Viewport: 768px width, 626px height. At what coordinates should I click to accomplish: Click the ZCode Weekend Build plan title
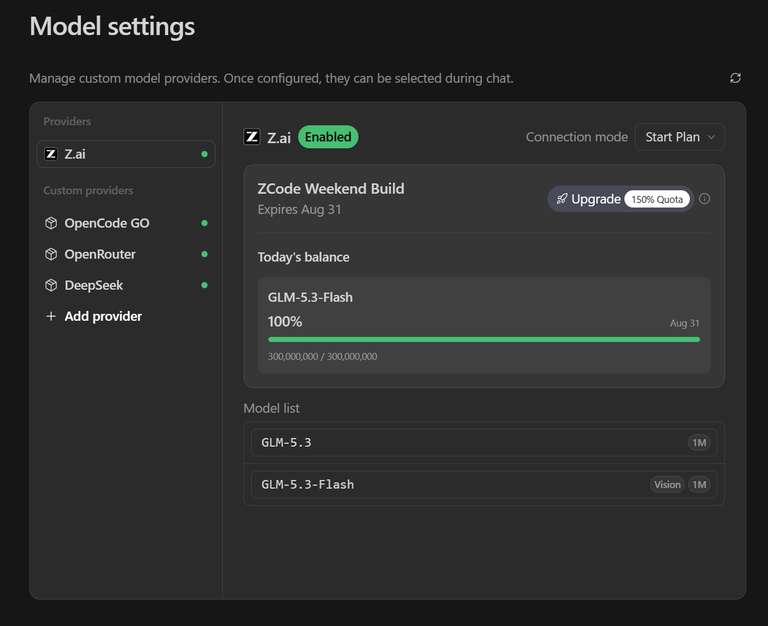[x=331, y=189]
